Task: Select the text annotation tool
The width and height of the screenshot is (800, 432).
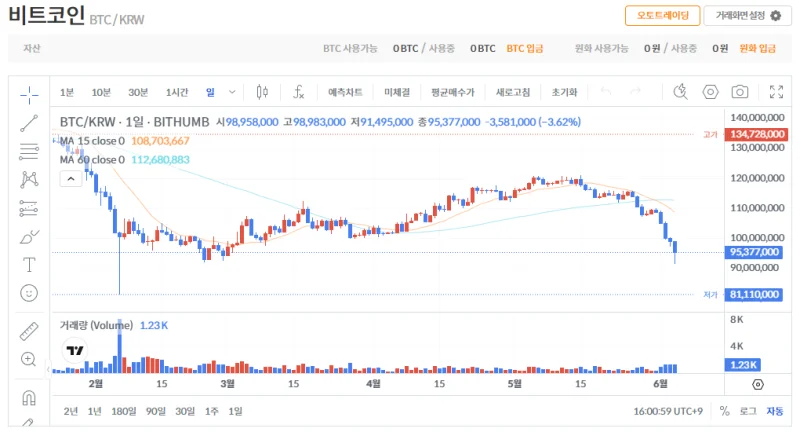Action: (29, 265)
